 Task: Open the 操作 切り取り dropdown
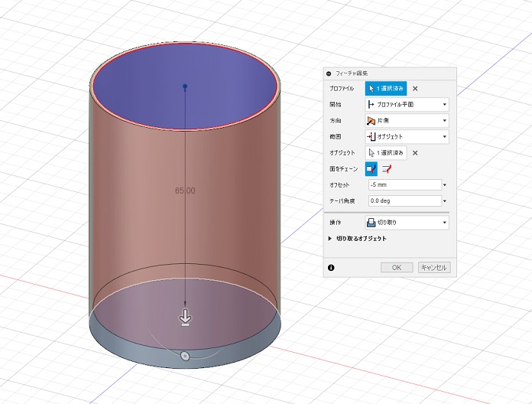click(x=407, y=223)
